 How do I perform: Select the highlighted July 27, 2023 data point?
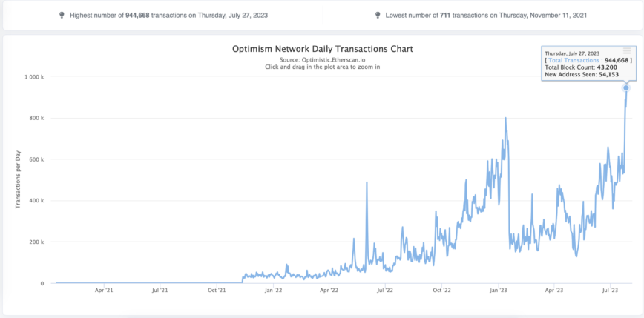(x=626, y=87)
